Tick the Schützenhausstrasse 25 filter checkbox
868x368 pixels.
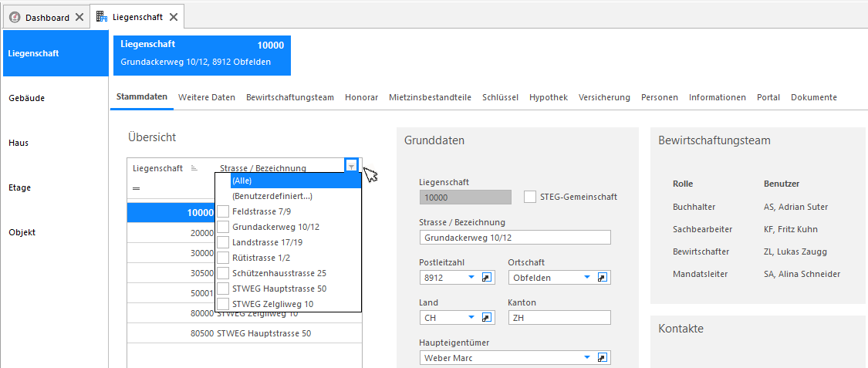pos(223,273)
